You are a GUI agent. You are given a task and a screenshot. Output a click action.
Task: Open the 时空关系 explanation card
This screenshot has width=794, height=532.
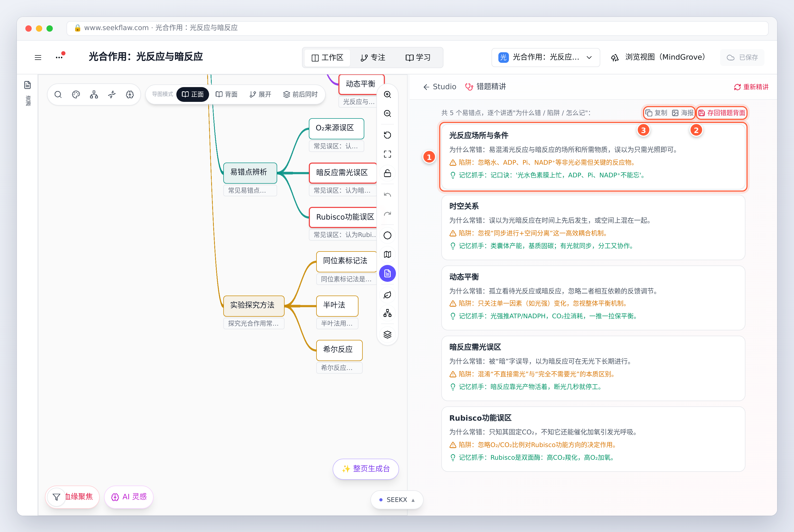[593, 227]
